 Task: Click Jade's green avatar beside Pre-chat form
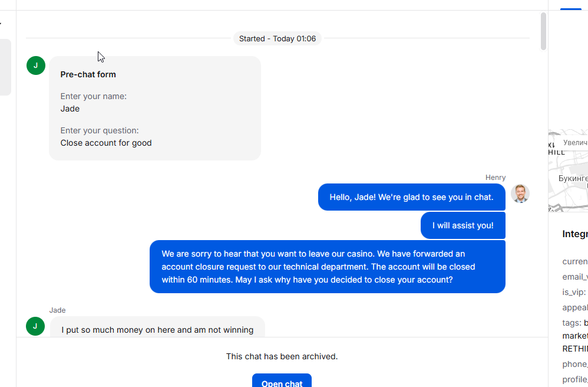(x=35, y=65)
